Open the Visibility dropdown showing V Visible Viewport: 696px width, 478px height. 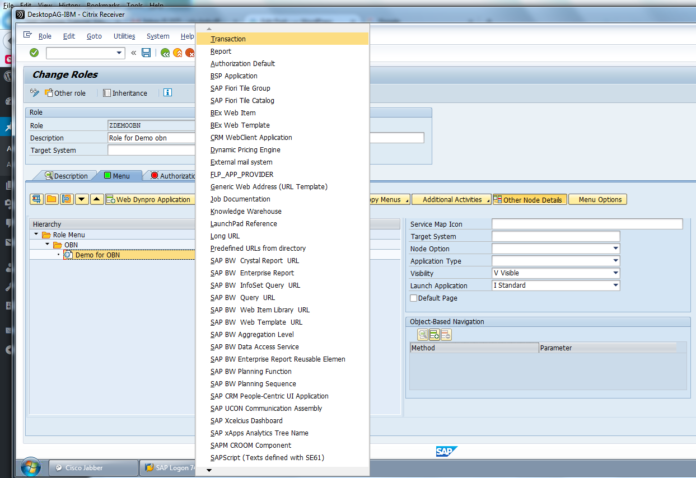[x=616, y=273]
